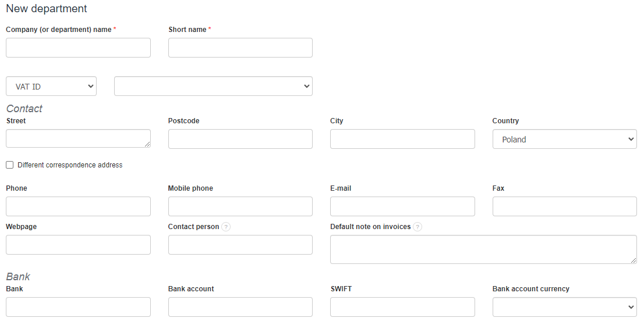Click the Mobile phone field
The width and height of the screenshot is (644, 325).
[x=240, y=206]
